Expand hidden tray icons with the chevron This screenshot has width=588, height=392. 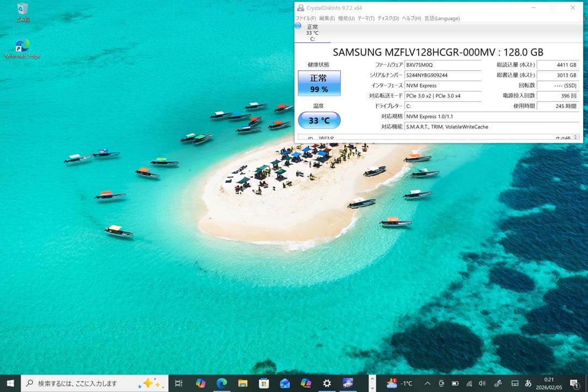click(x=428, y=384)
